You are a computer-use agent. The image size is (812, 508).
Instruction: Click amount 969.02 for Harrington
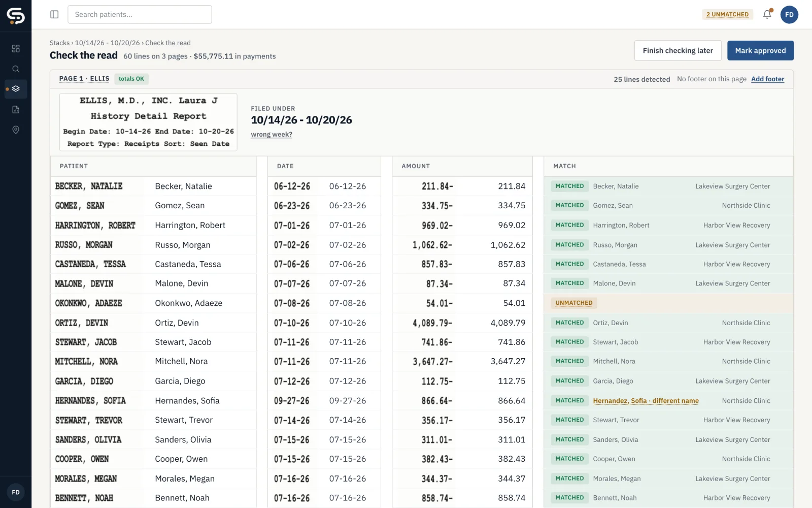coord(512,225)
